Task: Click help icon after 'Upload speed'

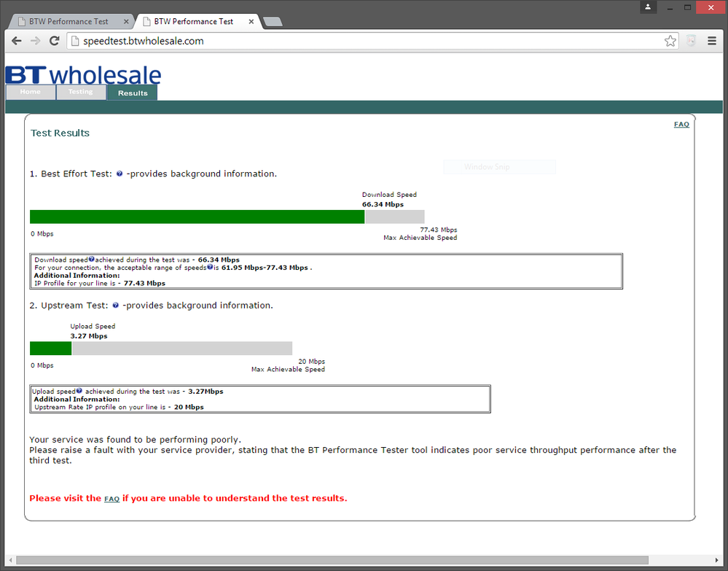Action: point(79,391)
